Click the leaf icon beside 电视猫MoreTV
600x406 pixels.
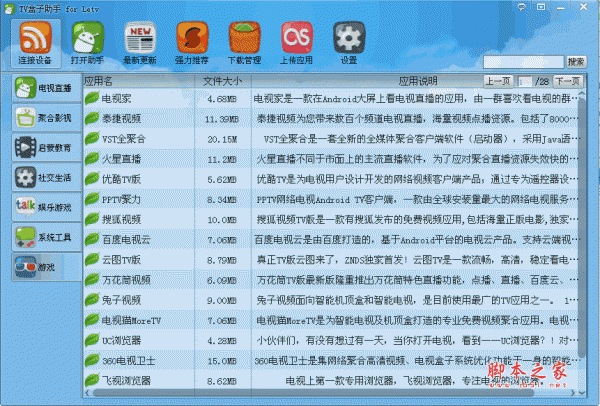click(x=92, y=320)
